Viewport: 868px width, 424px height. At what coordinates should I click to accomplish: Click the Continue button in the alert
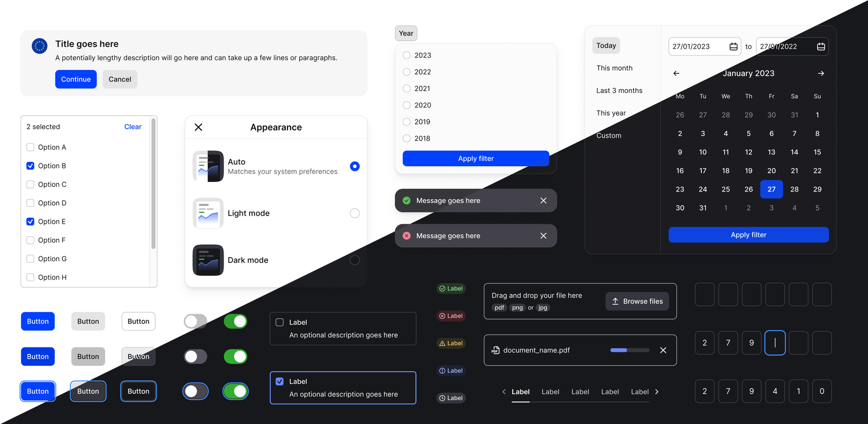[x=76, y=79]
